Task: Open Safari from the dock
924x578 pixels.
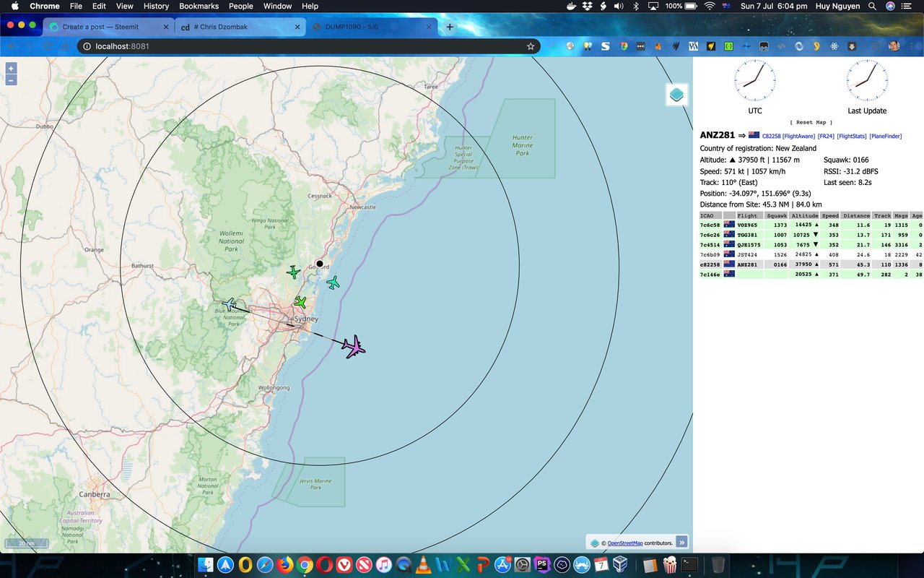Action: 265,564
